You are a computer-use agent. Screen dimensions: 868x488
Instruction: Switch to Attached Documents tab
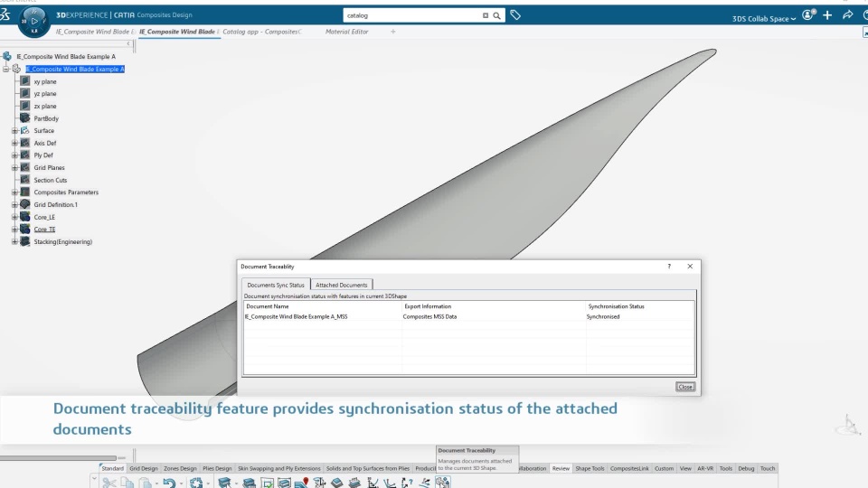tap(341, 285)
